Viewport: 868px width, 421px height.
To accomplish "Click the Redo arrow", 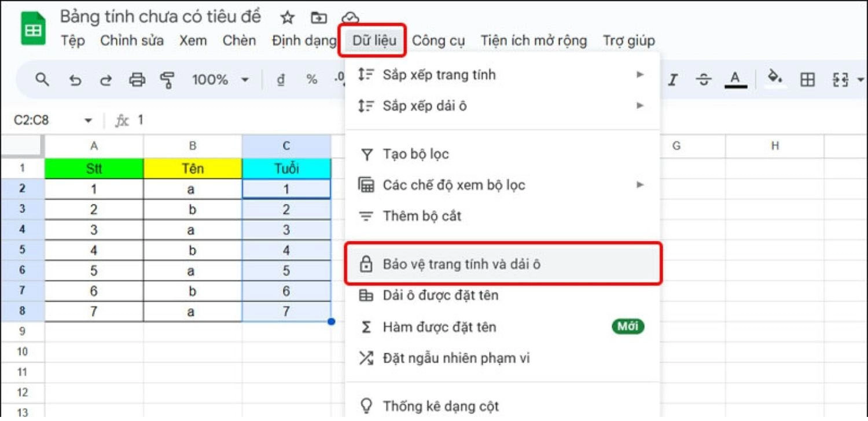I will coord(106,80).
